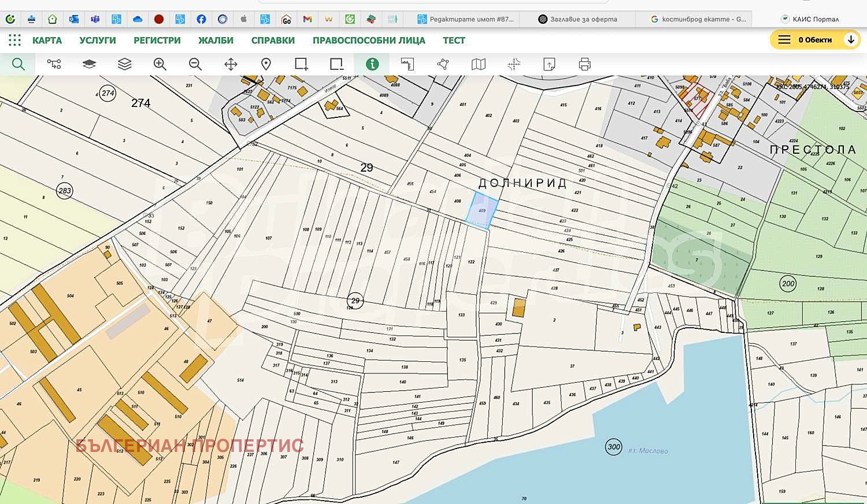Select the pan arrows tool
This screenshot has width=867, height=504.
tap(231, 64)
